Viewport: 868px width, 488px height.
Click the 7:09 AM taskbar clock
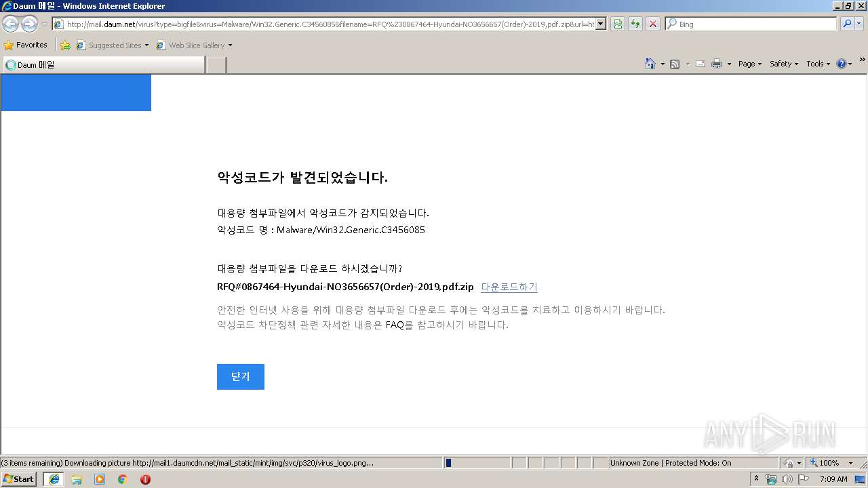(833, 479)
